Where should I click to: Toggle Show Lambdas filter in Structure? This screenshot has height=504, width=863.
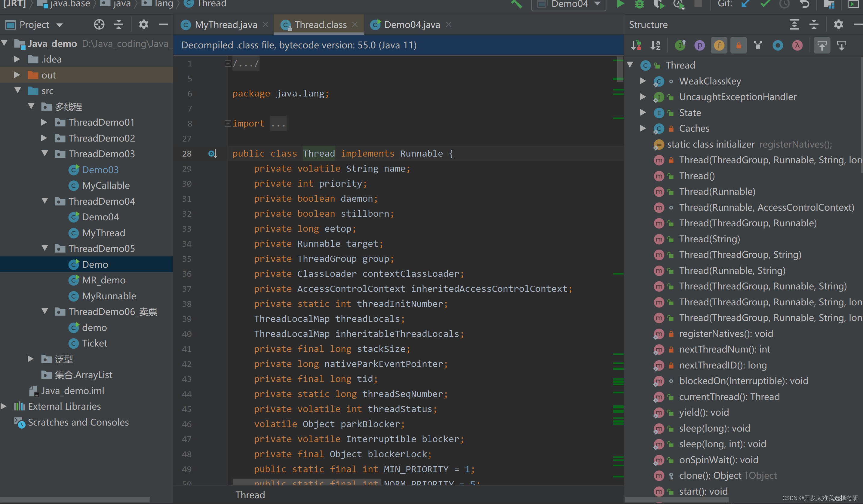[797, 45]
